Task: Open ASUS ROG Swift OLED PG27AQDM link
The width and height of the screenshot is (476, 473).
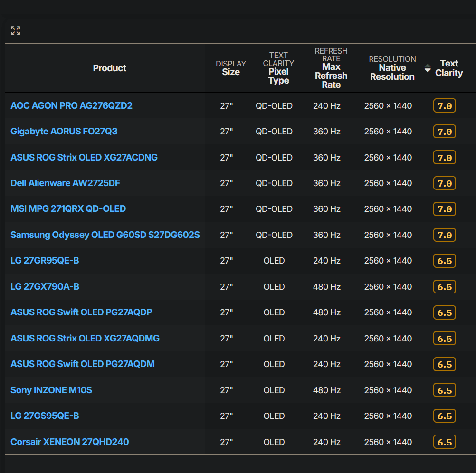Action: pos(83,364)
